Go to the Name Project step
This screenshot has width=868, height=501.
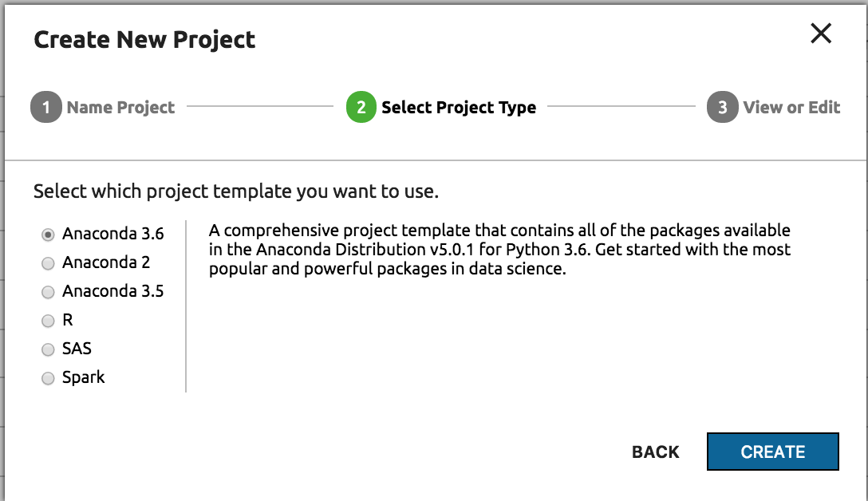point(120,108)
